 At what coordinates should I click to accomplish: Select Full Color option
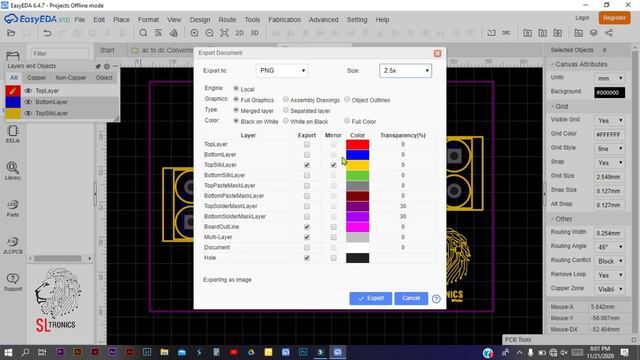tap(347, 121)
